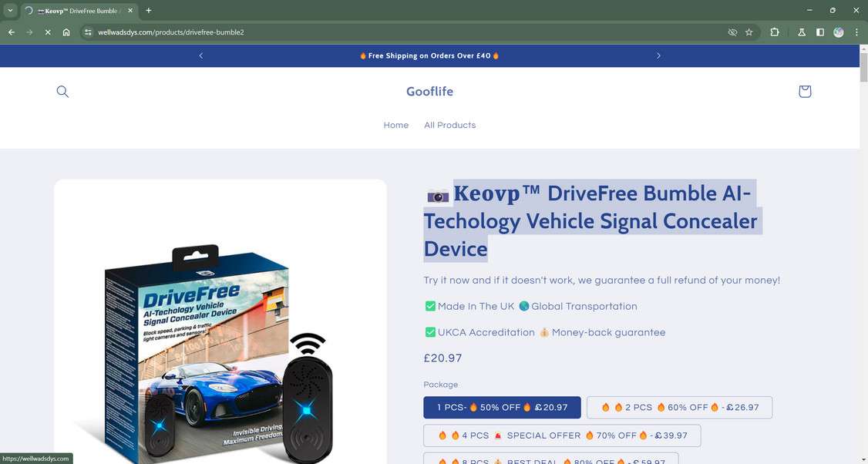Screen dimensions: 868x464
Task: Click the £20.97 price text
Action: tap(442, 358)
